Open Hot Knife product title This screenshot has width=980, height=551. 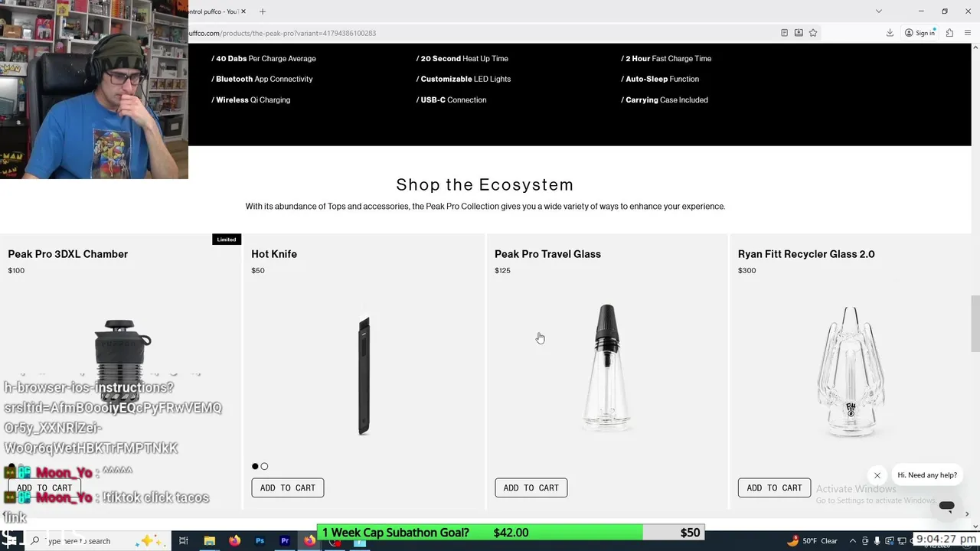pos(274,254)
